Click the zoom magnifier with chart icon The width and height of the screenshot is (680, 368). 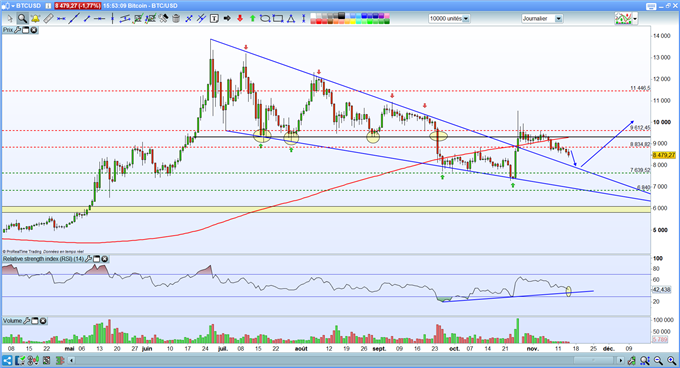644,361
